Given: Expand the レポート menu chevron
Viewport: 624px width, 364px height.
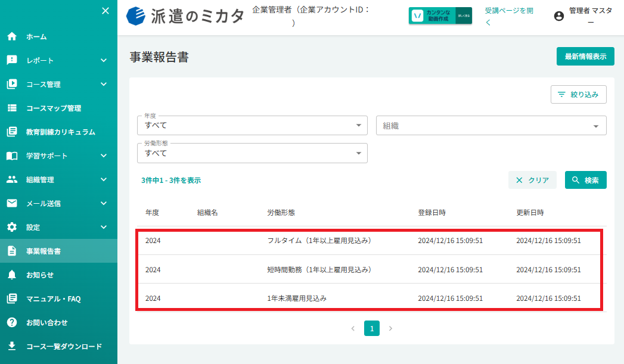Looking at the screenshot, I should point(104,60).
